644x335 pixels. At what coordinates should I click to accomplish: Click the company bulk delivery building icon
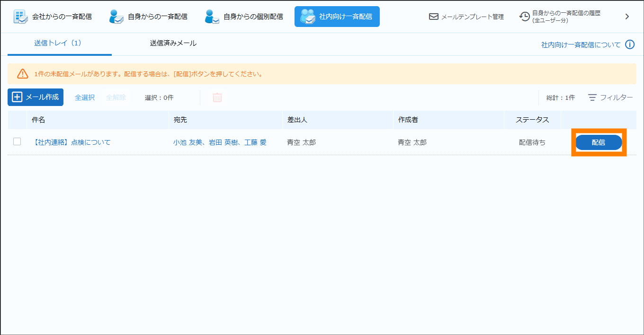20,17
